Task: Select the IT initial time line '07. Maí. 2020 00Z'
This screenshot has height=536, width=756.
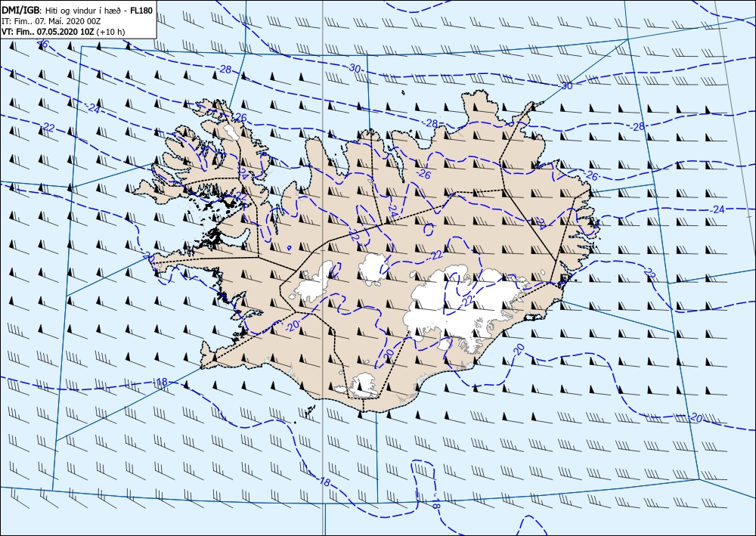Action: [67, 22]
